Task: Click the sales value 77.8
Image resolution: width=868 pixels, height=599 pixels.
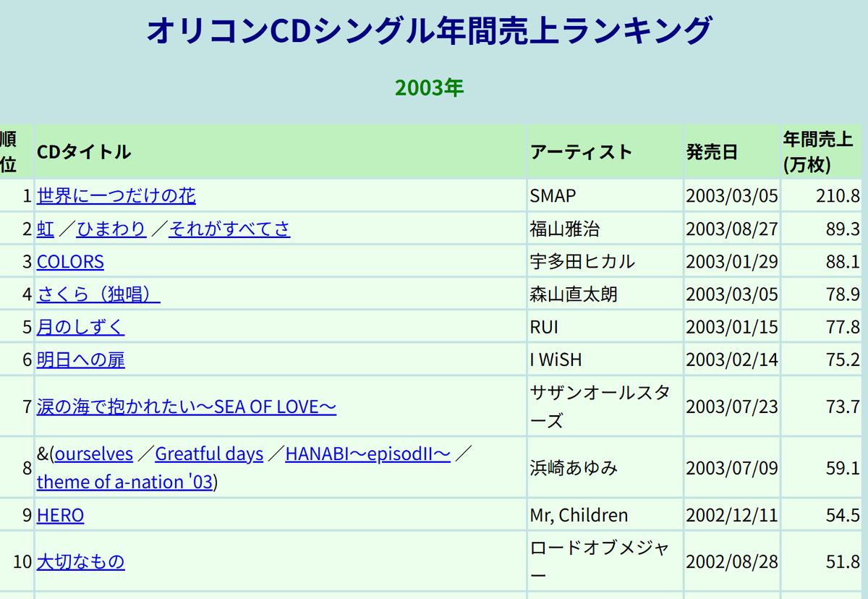Action: (842, 326)
